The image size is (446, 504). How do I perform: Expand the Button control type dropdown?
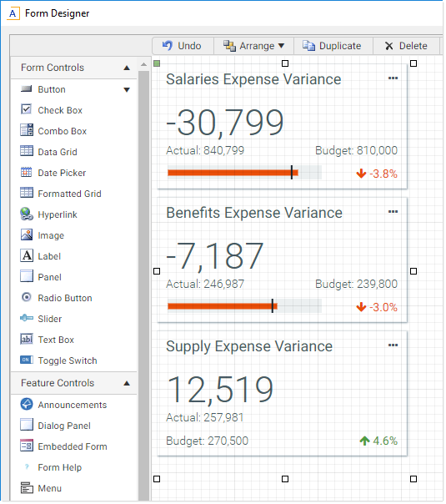(127, 89)
